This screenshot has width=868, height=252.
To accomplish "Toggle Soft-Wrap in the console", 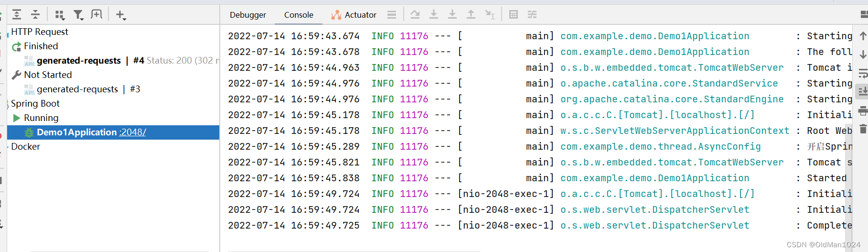I will click(863, 73).
